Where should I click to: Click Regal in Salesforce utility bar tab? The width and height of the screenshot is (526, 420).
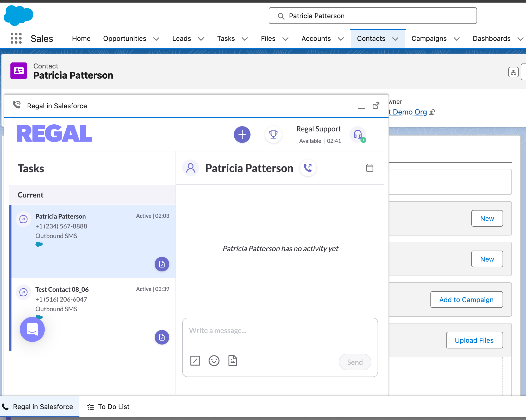(x=40, y=406)
